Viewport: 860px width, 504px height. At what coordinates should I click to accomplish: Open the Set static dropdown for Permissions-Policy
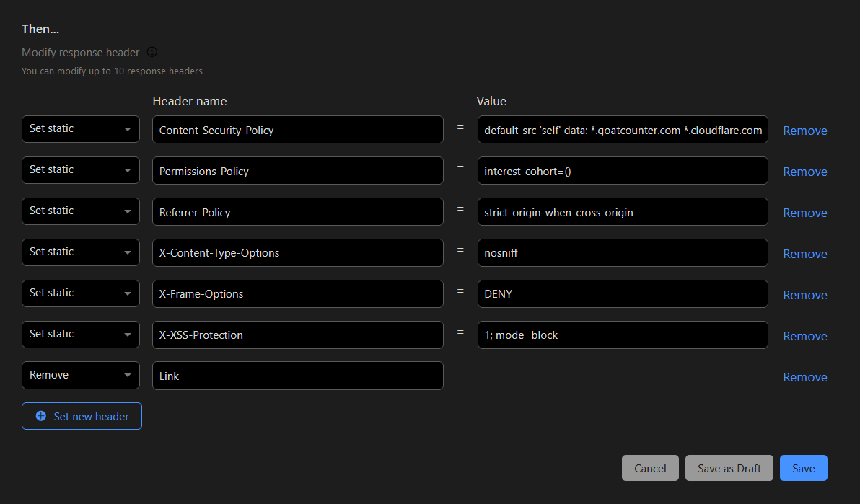coord(81,170)
